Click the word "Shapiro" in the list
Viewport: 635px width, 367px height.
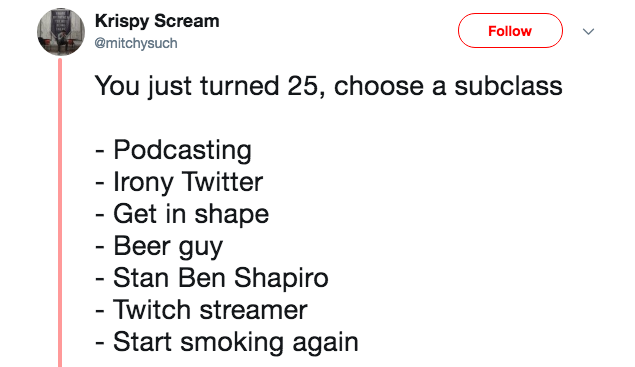click(281, 279)
